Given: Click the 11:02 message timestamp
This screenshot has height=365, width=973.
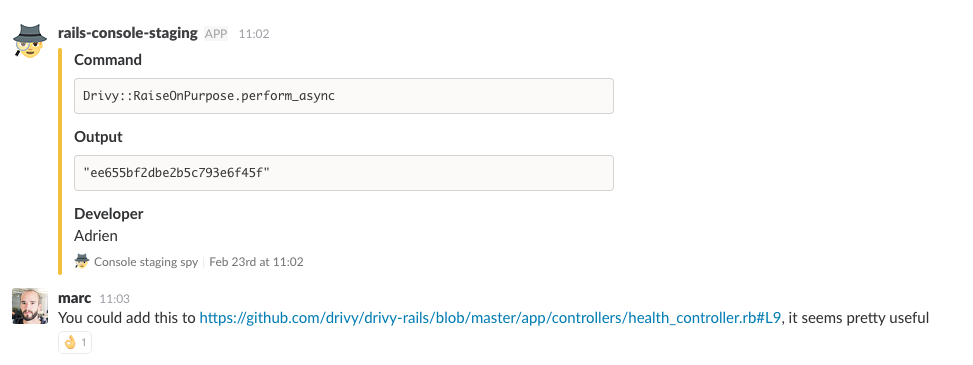Looking at the screenshot, I should coord(254,34).
